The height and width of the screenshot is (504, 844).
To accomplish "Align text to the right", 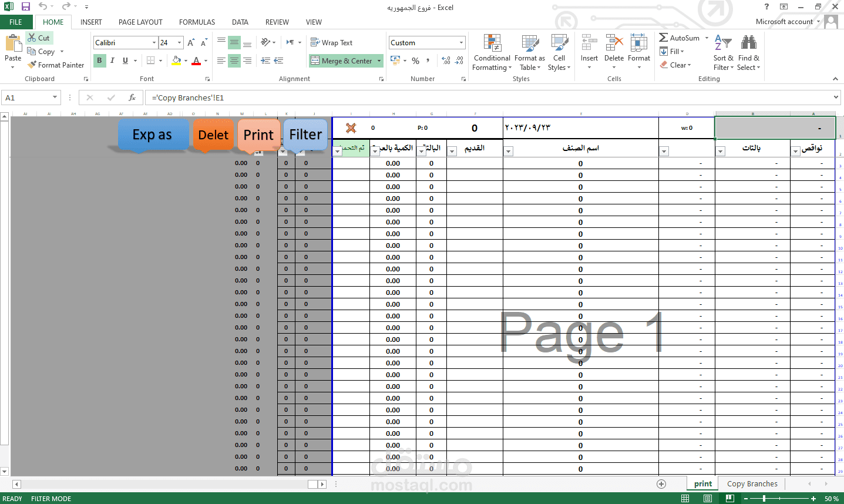I will click(247, 61).
